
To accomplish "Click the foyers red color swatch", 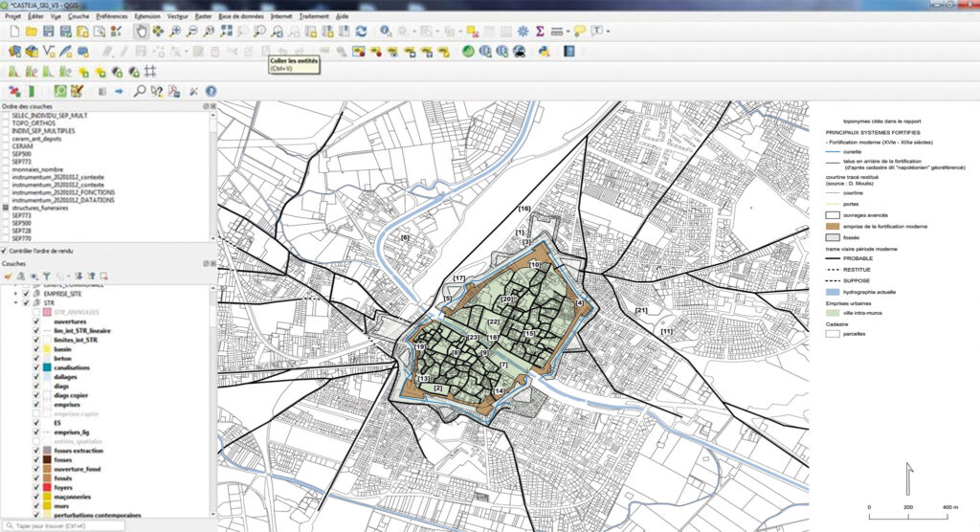I will click(47, 488).
